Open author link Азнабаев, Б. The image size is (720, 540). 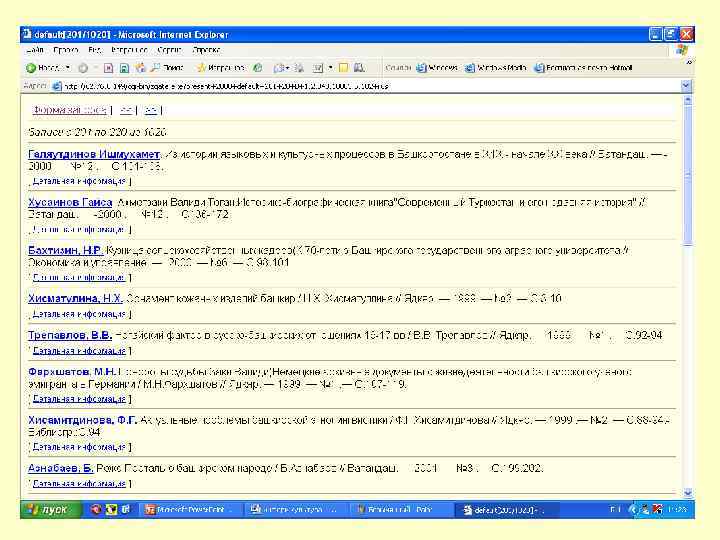pyautogui.click(x=61, y=468)
